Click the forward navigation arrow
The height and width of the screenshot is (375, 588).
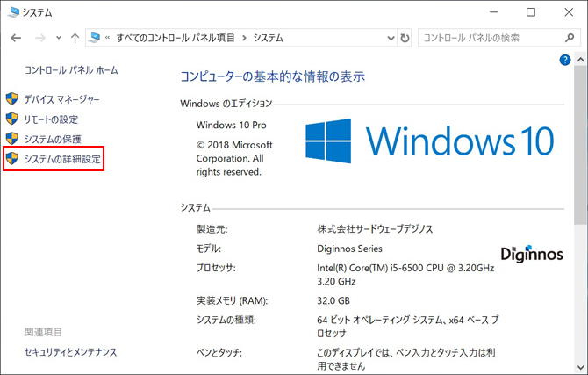click(40, 38)
